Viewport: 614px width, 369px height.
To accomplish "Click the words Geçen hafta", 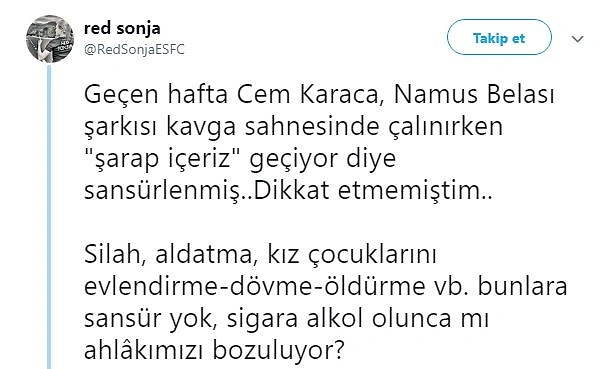I will click(156, 95).
